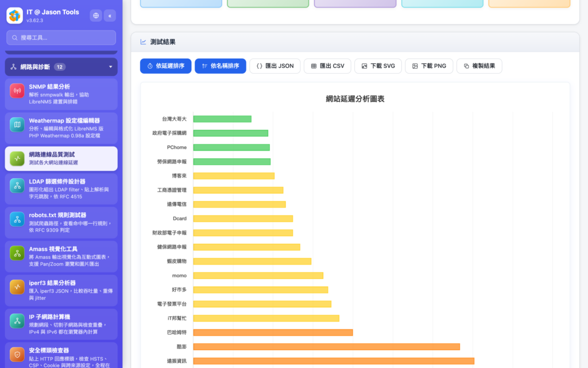Screen dimensions: 588x368
Task: Click the IP 子網路計算機 icon
Action: point(17,321)
